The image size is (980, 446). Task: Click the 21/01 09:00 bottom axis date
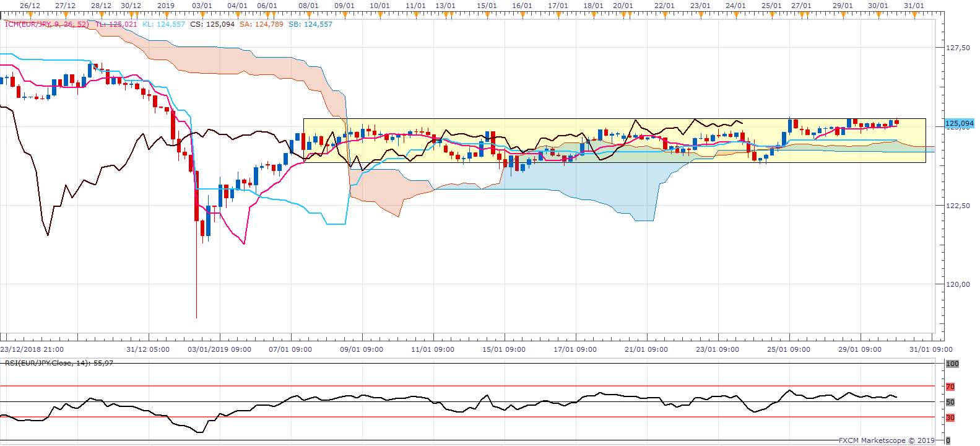click(646, 349)
